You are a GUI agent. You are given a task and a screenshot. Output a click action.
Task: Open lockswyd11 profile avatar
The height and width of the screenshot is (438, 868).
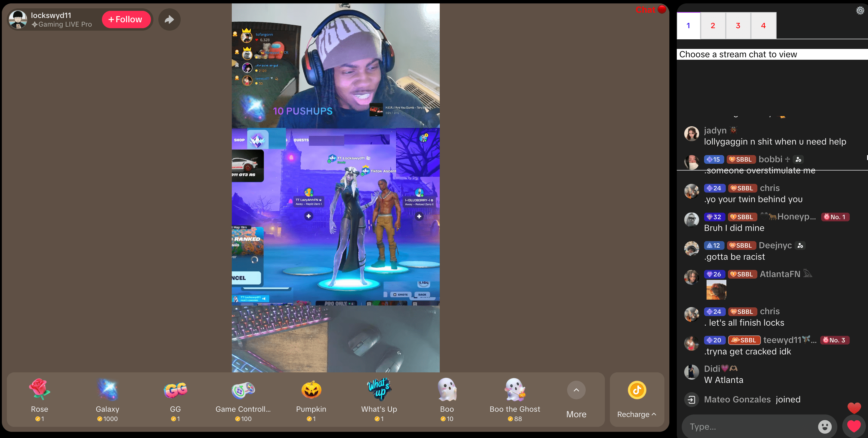click(18, 20)
